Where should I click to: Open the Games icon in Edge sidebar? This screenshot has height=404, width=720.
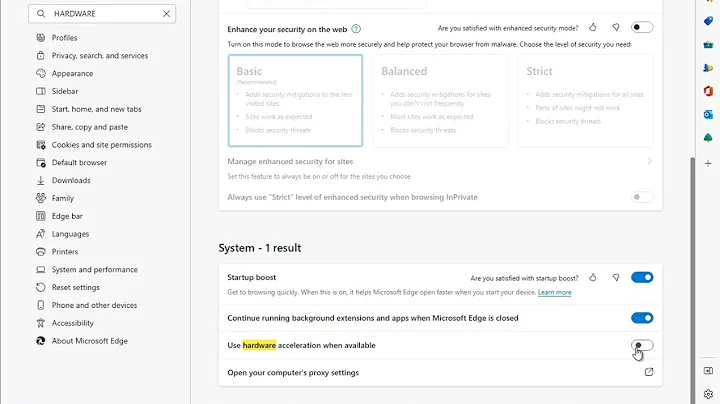pos(708,68)
